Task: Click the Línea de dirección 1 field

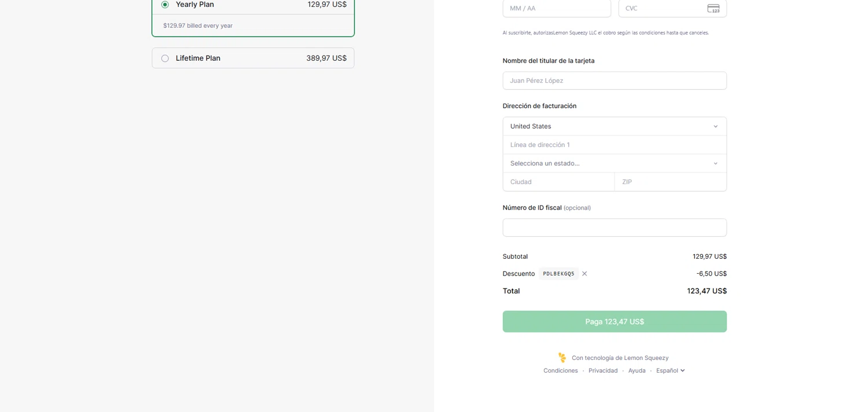Action: coord(615,145)
